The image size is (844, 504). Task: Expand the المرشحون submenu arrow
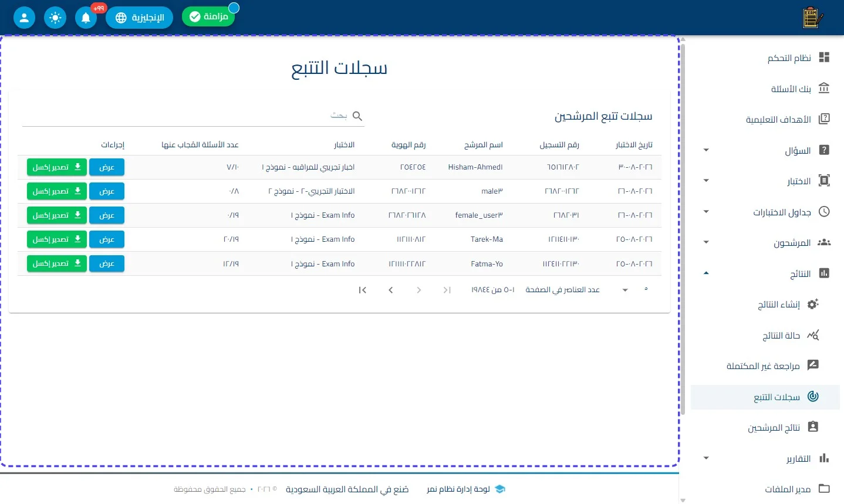(706, 242)
